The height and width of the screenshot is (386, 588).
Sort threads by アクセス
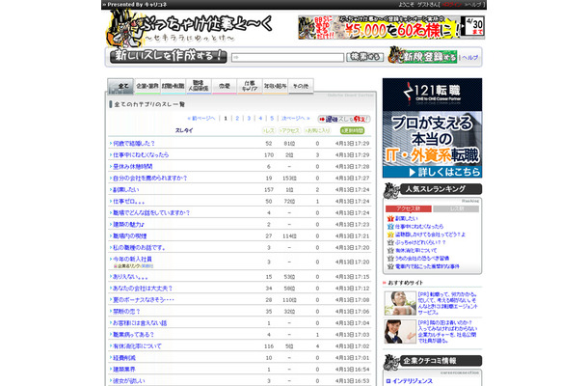coord(289,130)
